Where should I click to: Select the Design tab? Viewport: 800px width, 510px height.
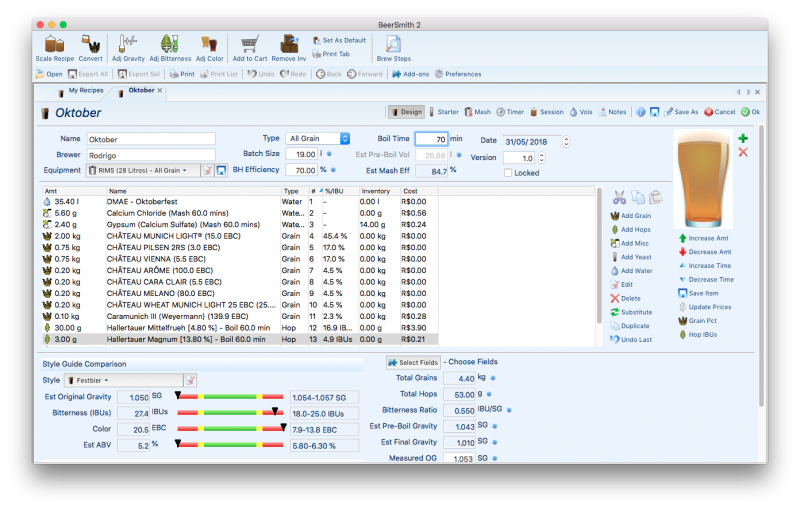pos(406,112)
